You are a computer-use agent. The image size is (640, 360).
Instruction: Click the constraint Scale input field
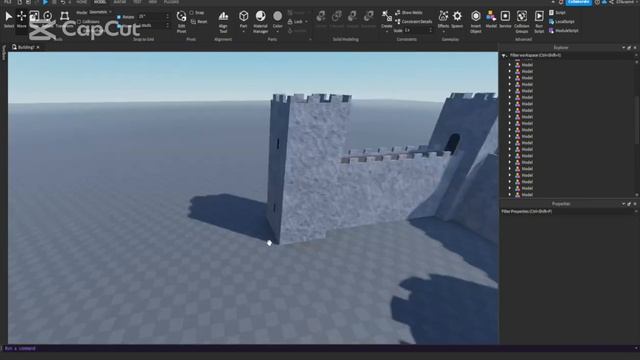coord(418,31)
